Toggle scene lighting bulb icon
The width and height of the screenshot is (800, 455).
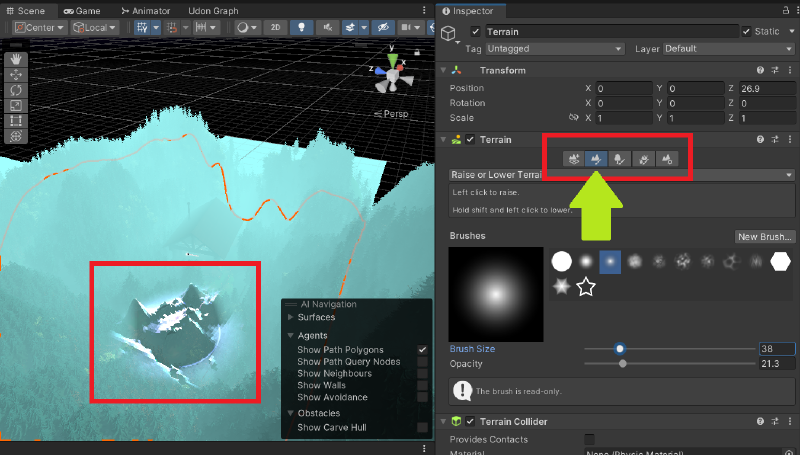click(x=297, y=27)
